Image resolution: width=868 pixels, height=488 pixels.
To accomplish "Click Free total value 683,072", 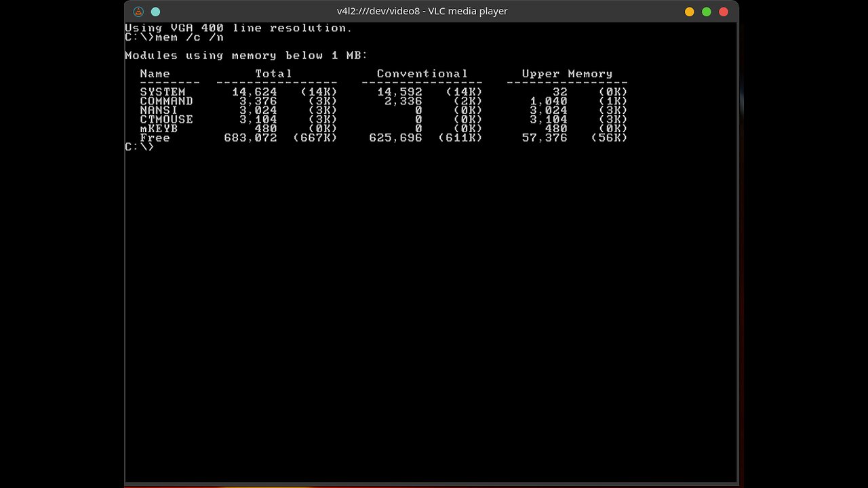I will (250, 138).
